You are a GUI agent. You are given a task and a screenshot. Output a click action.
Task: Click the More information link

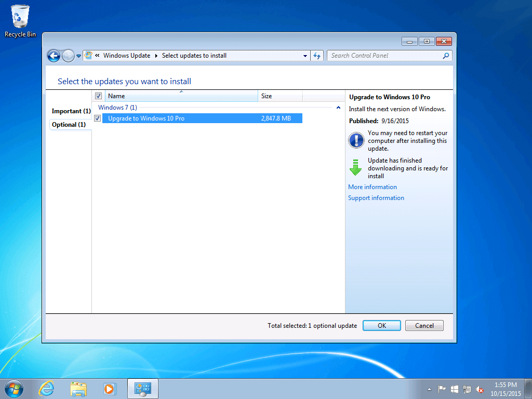click(372, 187)
